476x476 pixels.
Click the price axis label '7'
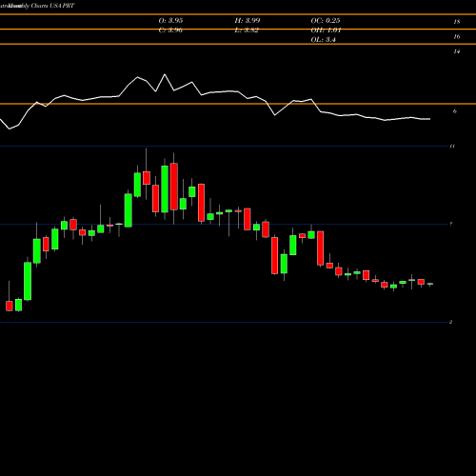click(451, 225)
